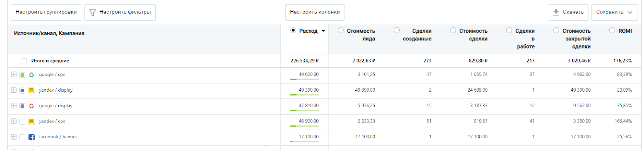Click the Google icon in google / display row

tap(31, 106)
